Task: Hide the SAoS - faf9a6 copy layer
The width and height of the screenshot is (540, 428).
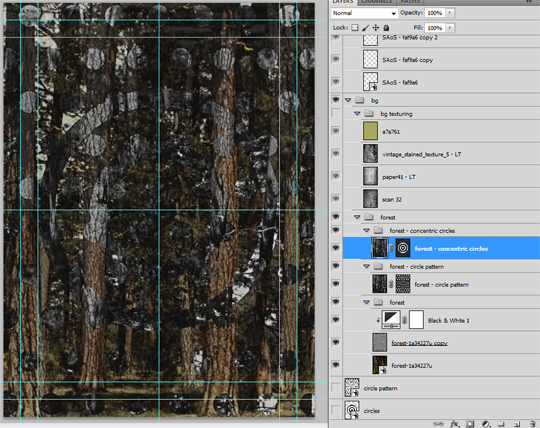Action: [336, 59]
